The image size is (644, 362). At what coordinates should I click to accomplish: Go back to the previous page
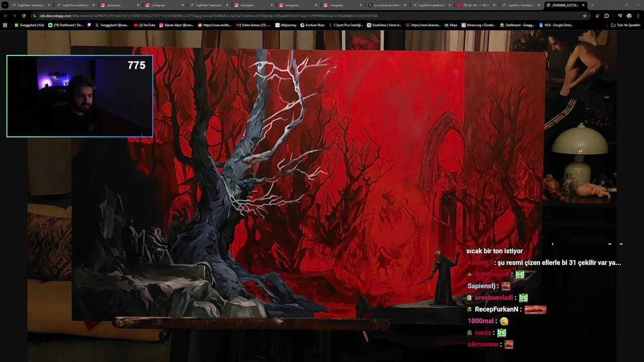(6, 16)
